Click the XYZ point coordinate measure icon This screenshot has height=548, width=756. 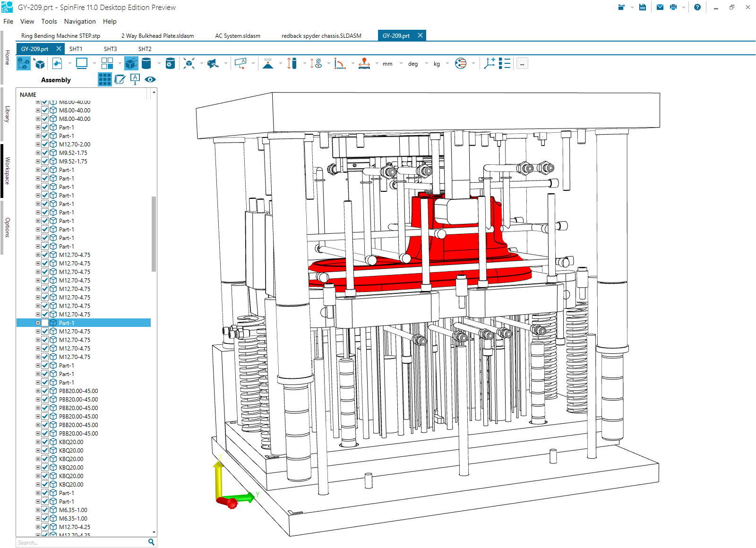click(268, 63)
